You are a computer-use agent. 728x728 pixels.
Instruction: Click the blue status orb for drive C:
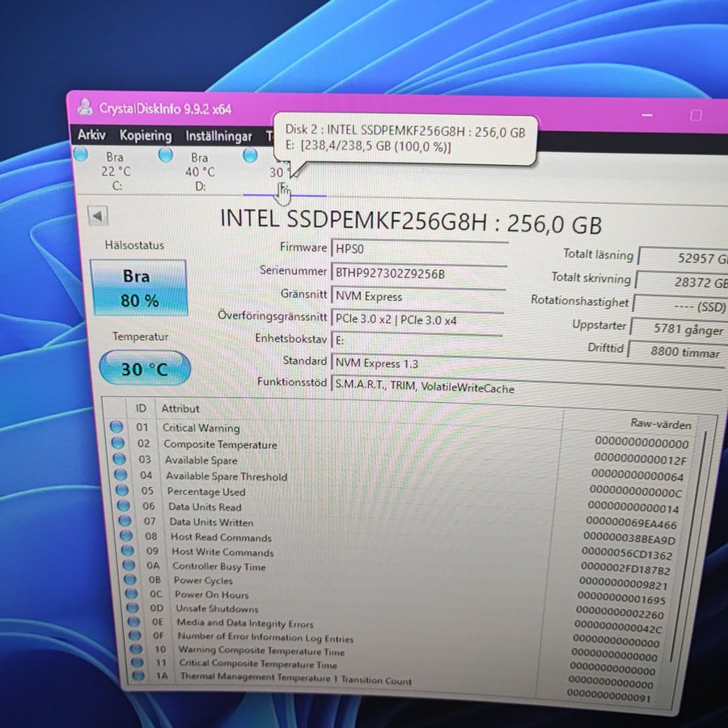point(81,154)
